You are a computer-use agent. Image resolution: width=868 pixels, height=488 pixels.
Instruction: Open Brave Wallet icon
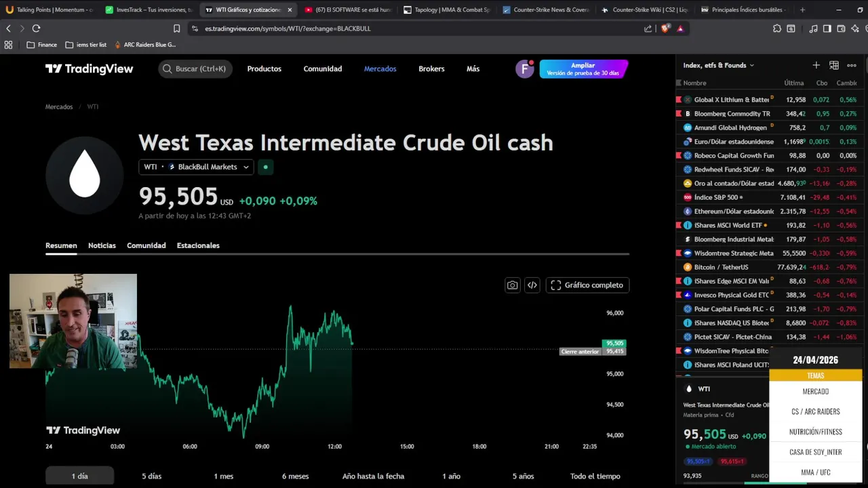[841, 28]
